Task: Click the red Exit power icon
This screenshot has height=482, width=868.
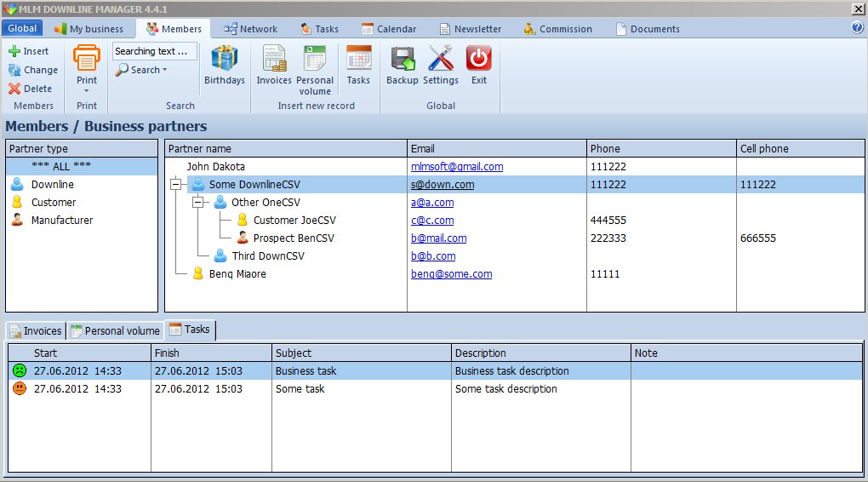Action: [x=479, y=60]
